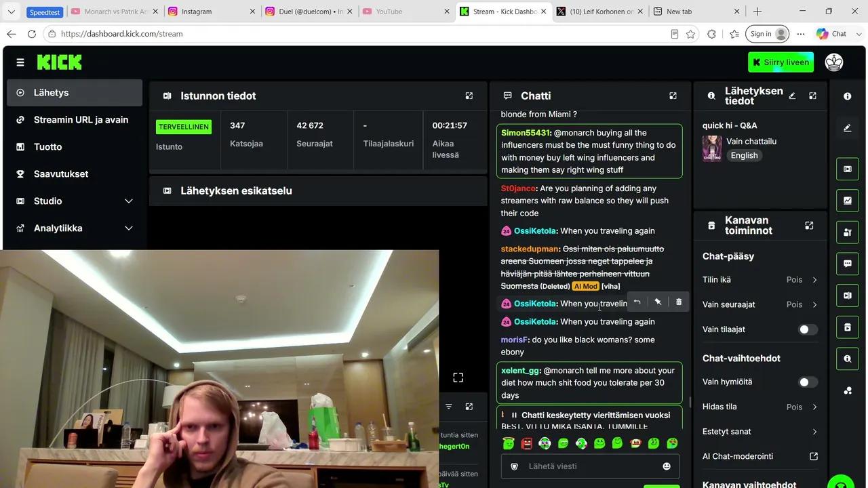Pin the hovered OssiKetola chat message
868x488 pixels.
[658, 302]
